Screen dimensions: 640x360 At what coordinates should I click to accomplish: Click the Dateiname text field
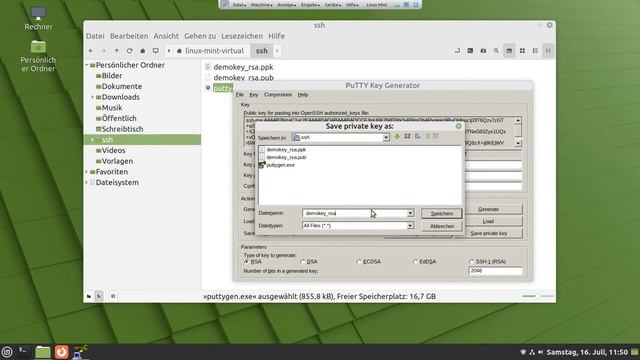(x=354, y=213)
